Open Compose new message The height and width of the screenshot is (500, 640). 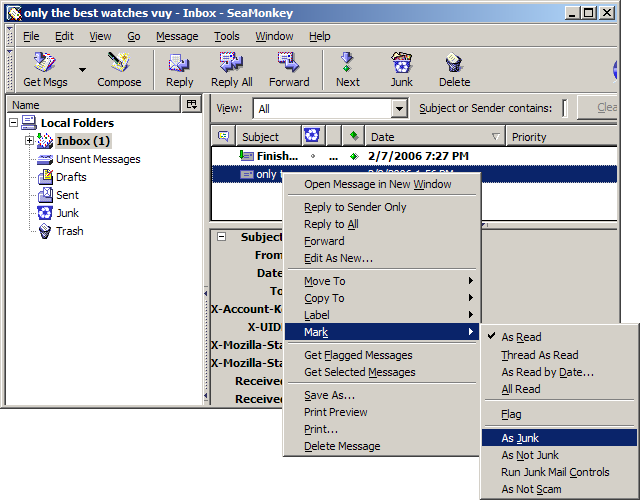[119, 69]
